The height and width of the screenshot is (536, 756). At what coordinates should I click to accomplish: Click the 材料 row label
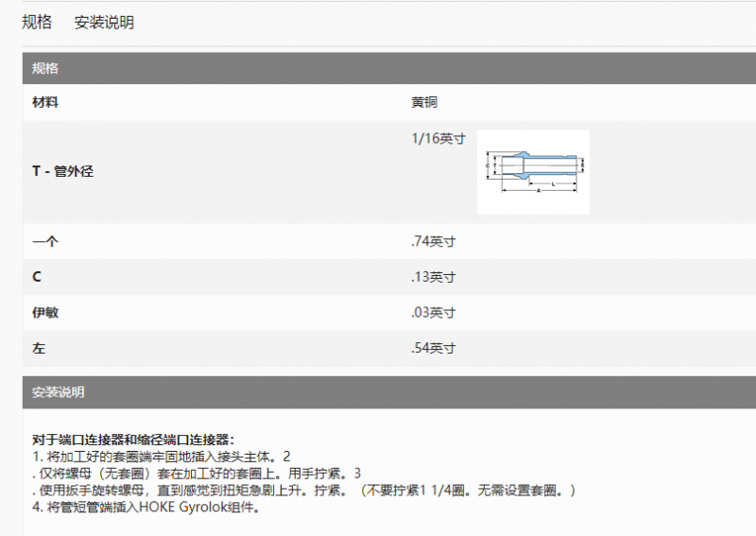(45, 102)
